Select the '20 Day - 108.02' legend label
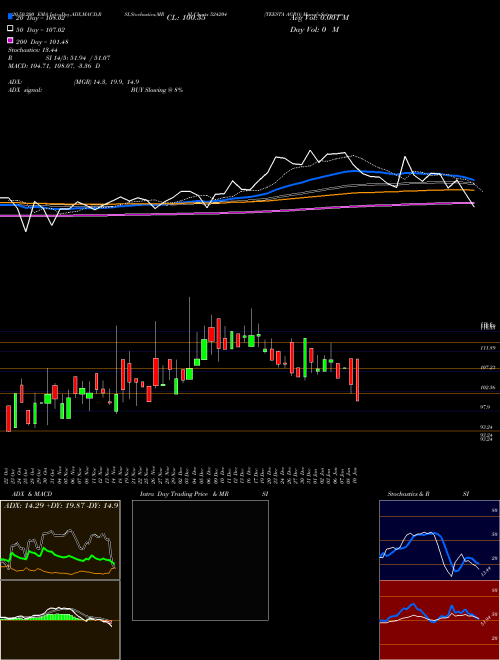This screenshot has width=500, height=660. coord(40,18)
